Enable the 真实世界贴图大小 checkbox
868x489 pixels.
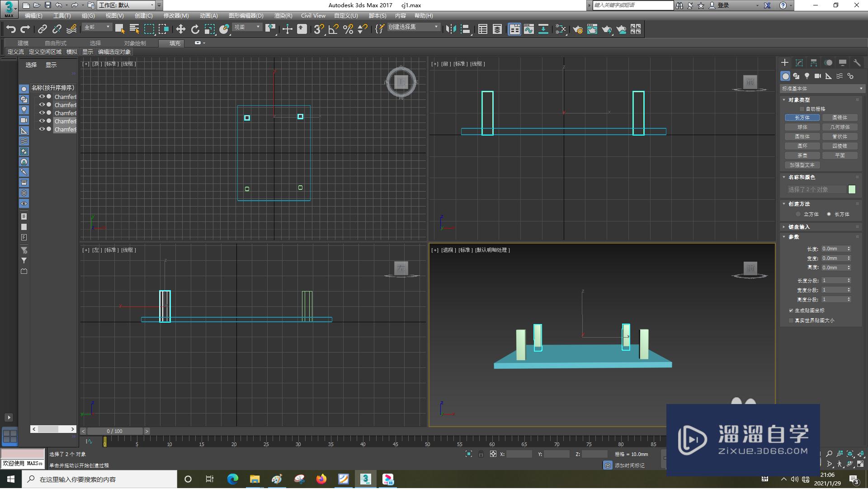pyautogui.click(x=791, y=320)
